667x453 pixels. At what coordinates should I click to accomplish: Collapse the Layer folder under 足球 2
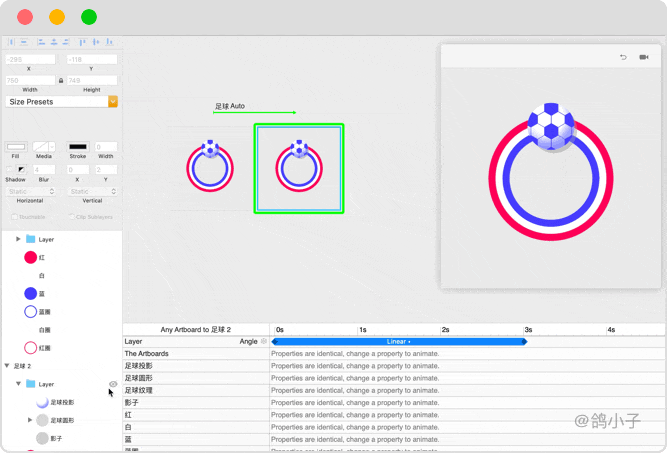pos(18,384)
